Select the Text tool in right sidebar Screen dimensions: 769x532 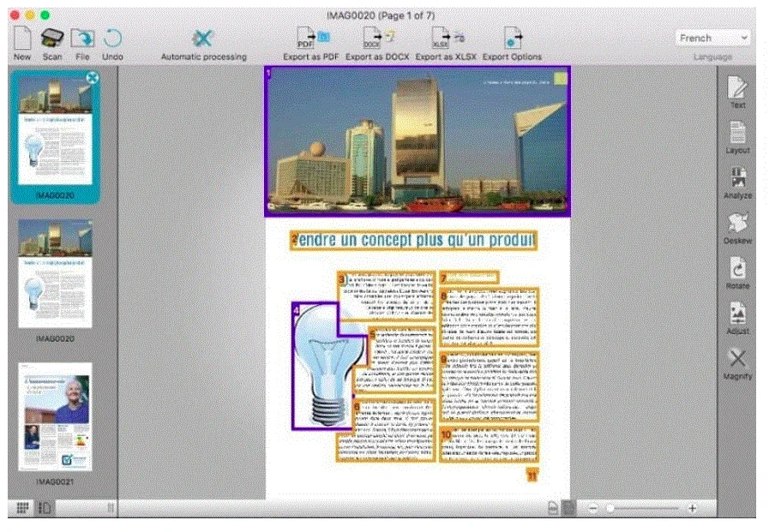(x=737, y=93)
